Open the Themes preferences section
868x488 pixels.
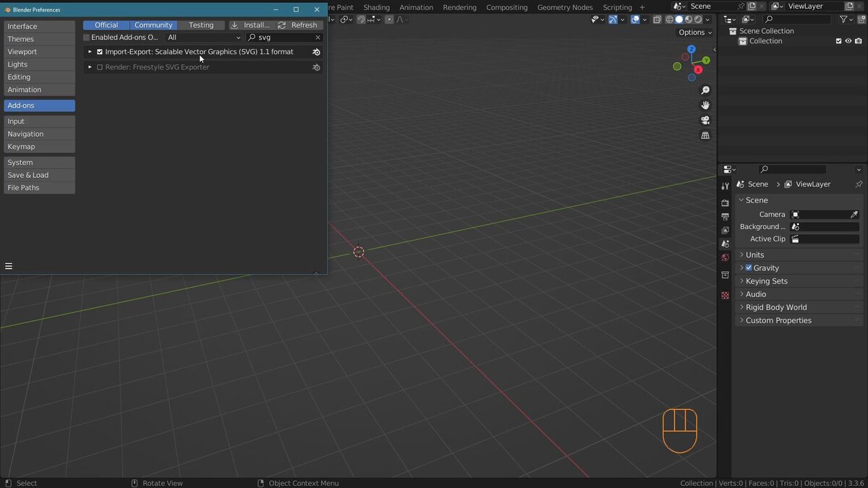(39, 39)
